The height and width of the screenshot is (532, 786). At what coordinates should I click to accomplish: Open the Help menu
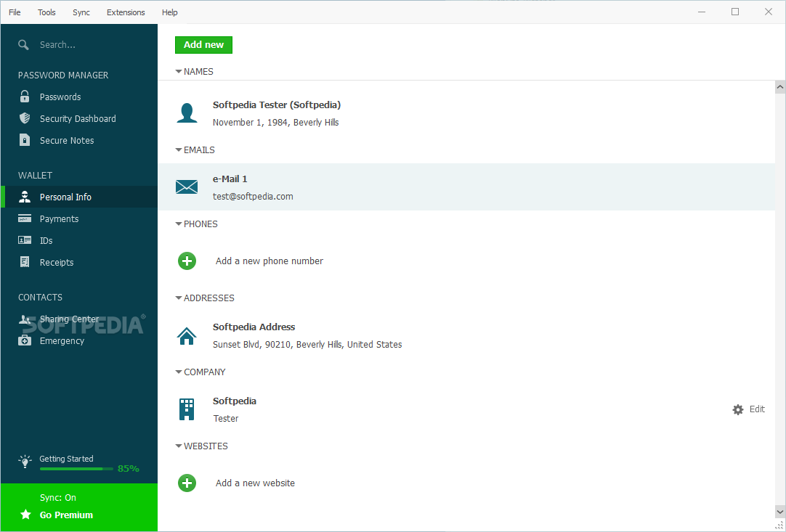pos(169,12)
